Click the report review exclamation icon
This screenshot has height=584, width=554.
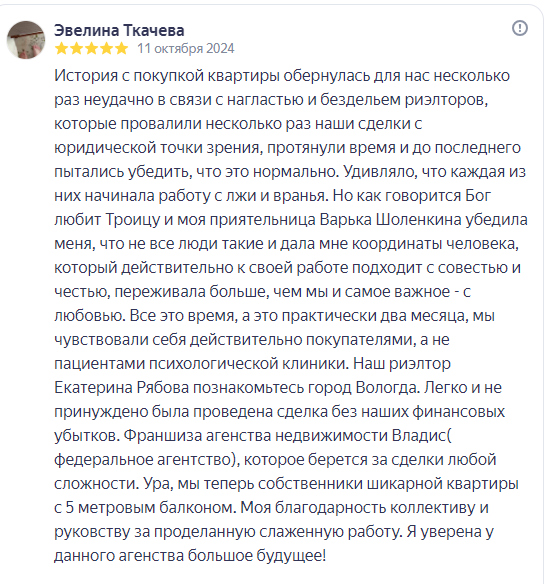tap(520, 28)
